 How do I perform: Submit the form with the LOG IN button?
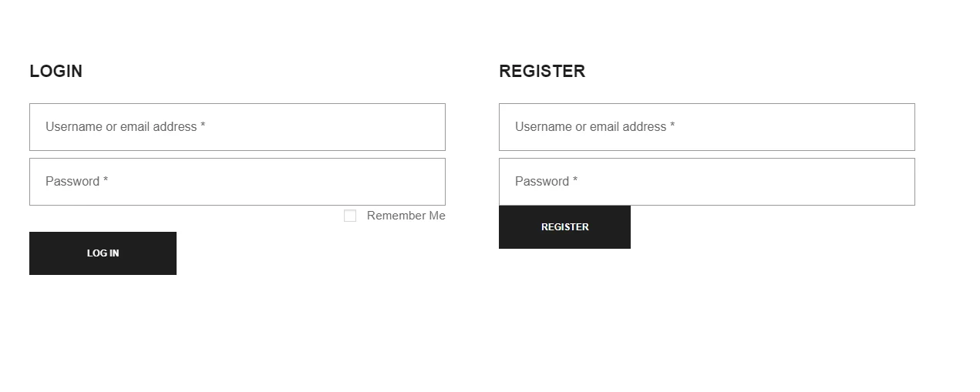[103, 253]
